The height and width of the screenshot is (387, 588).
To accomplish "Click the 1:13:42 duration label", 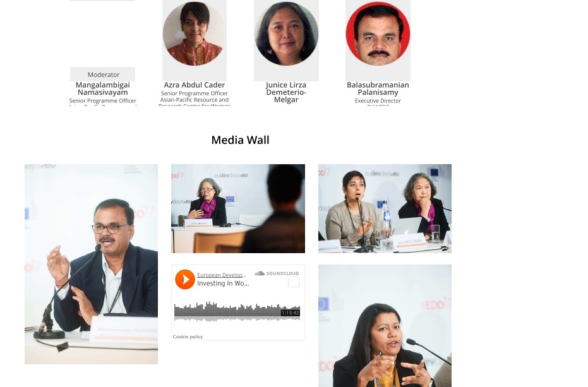I will tap(291, 313).
